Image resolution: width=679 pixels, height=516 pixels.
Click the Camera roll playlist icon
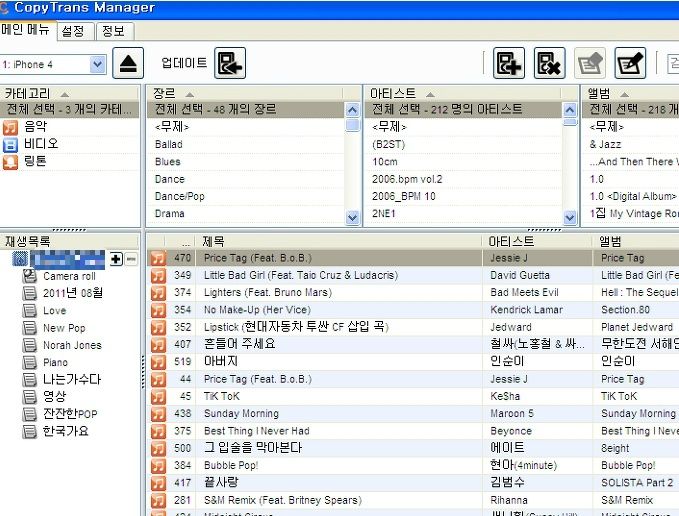tap(29, 276)
